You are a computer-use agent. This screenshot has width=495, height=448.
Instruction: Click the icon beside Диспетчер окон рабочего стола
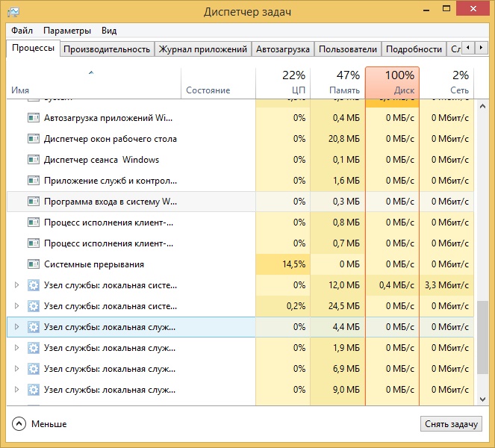coord(33,139)
